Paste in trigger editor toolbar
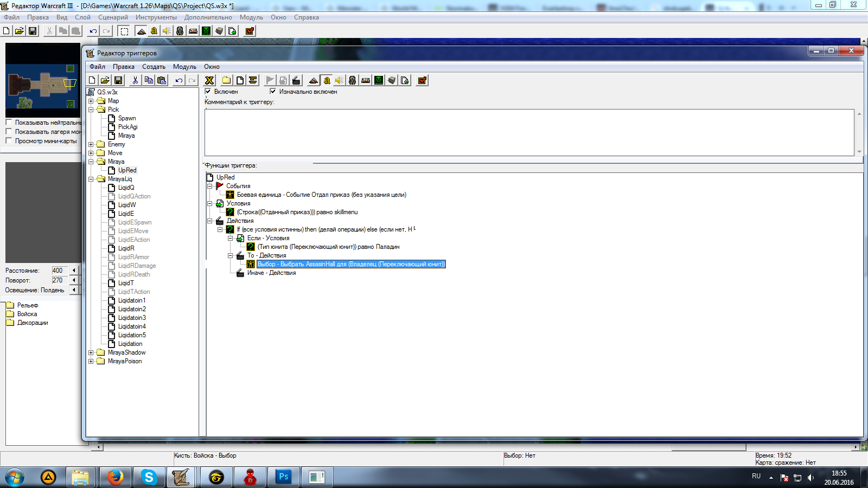 pos(162,80)
